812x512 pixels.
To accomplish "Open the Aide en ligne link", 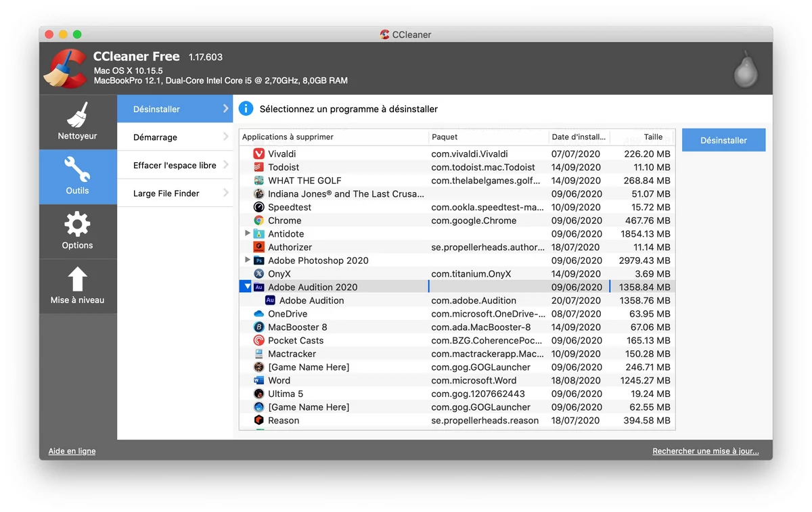I will 72,451.
